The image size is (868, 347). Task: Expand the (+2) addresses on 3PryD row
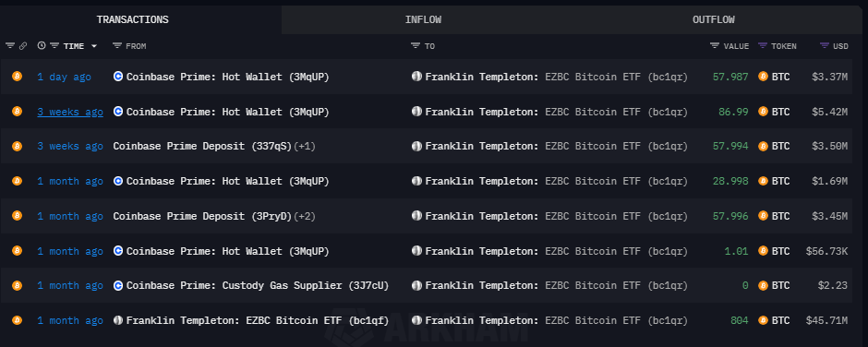[304, 216]
